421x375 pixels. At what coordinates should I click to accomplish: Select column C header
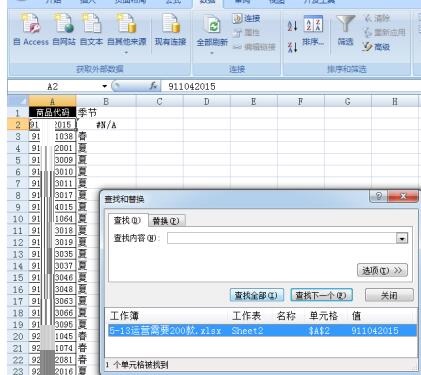click(x=160, y=101)
